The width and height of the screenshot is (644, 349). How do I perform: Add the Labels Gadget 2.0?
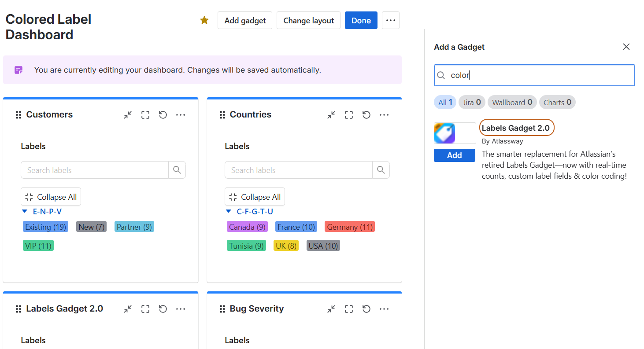[454, 155]
